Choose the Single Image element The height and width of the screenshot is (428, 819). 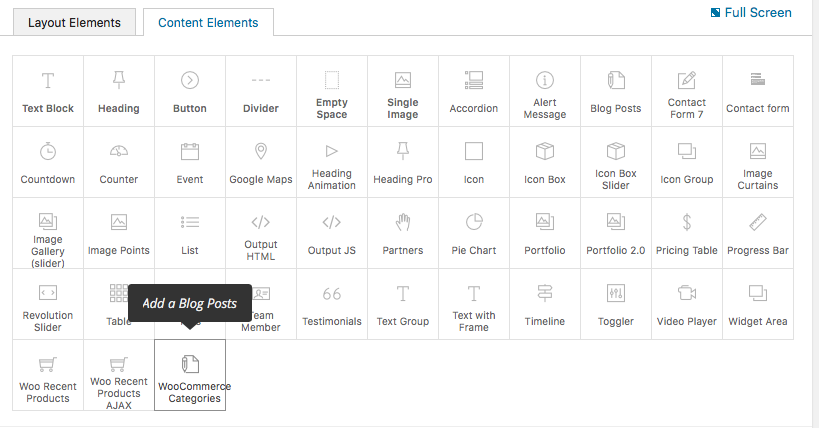click(403, 91)
